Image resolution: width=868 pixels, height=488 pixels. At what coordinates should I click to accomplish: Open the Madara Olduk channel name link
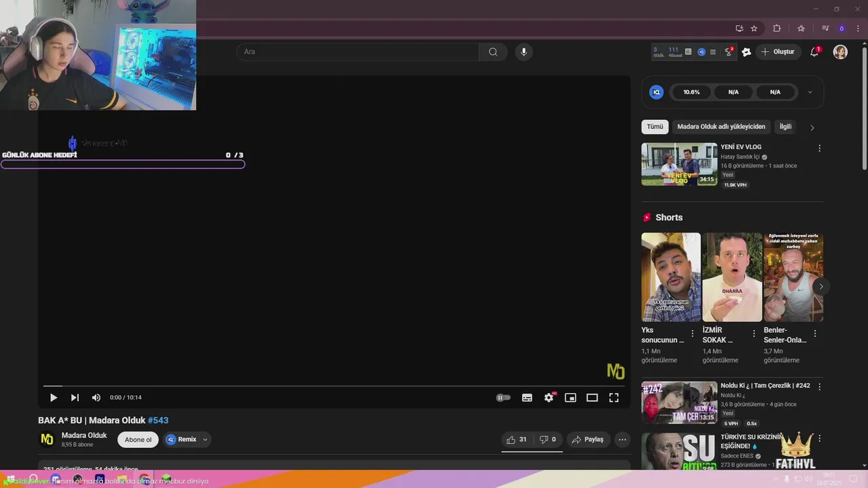point(84,435)
